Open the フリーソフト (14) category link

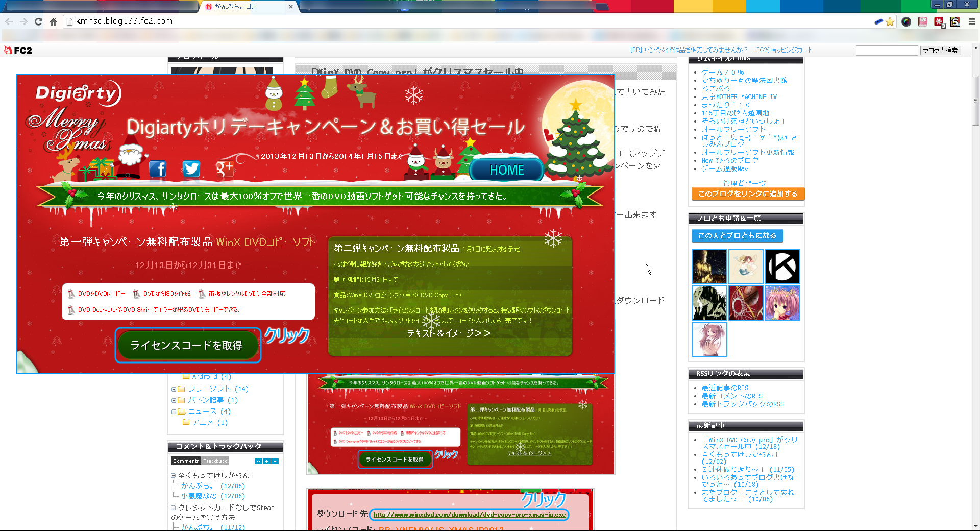pyautogui.click(x=218, y=389)
